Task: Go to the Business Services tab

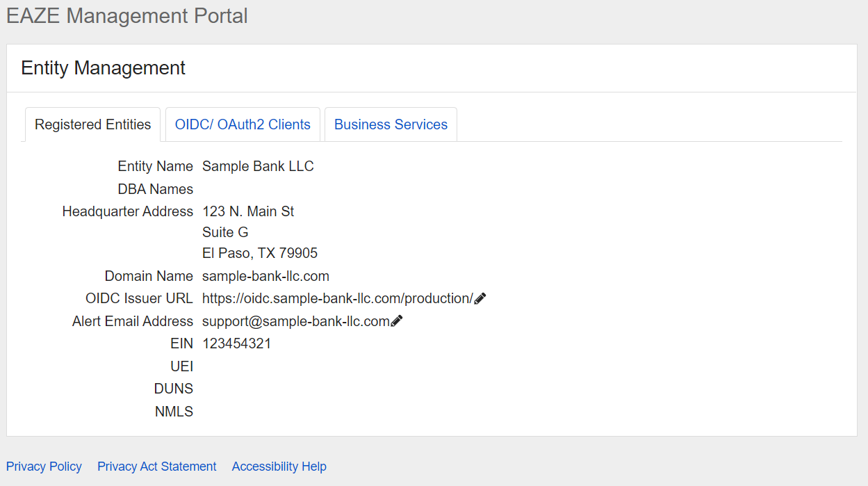Action: (391, 125)
